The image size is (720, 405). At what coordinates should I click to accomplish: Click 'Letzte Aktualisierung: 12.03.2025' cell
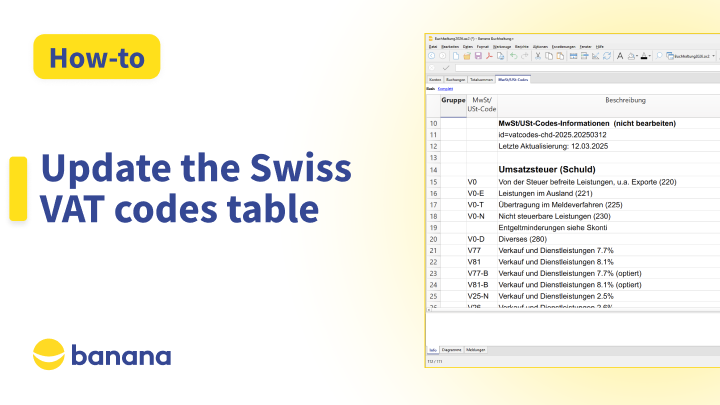608,146
